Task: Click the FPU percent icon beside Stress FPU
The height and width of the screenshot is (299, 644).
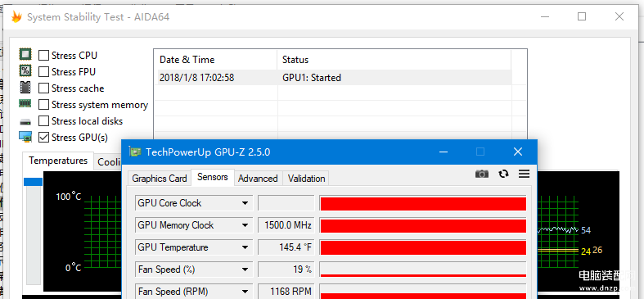Action: 25,70
